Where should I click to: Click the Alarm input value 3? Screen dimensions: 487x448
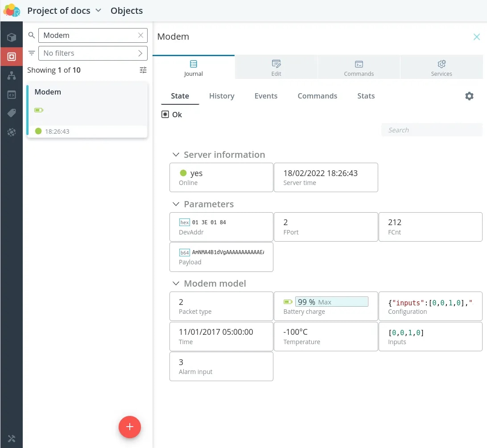coord(181,362)
